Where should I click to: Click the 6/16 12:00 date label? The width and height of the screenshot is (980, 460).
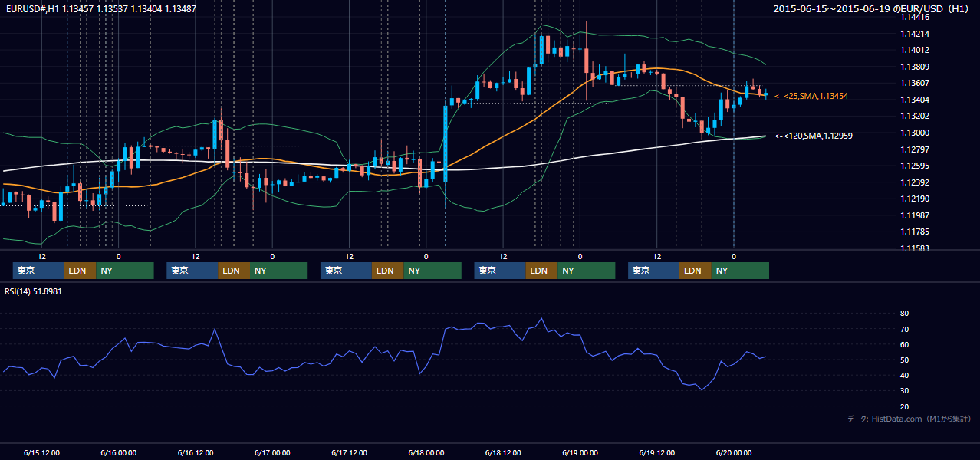pos(196,453)
